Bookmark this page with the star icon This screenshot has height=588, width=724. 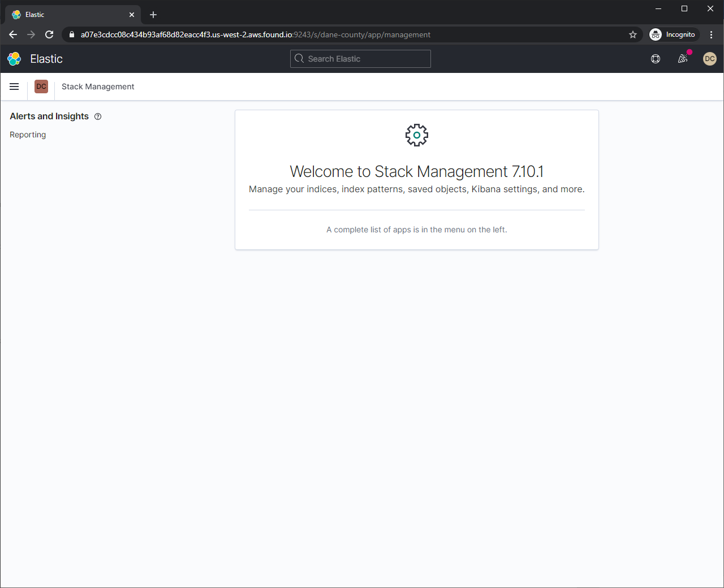point(633,34)
